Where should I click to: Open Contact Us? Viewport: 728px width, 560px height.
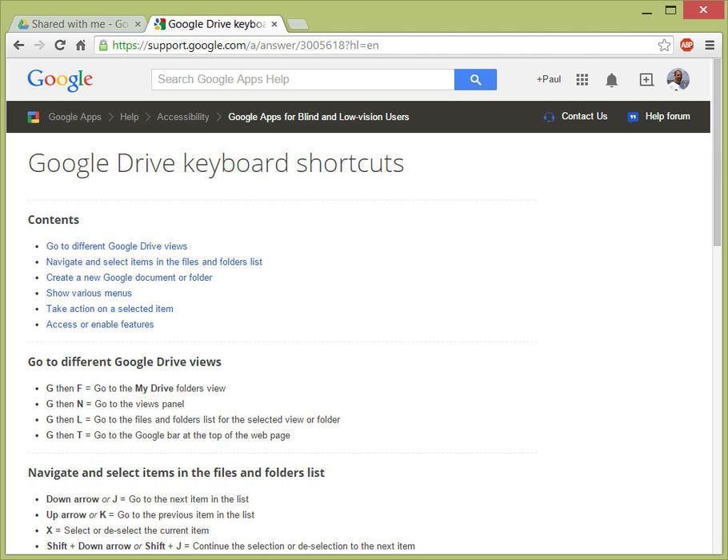583,116
